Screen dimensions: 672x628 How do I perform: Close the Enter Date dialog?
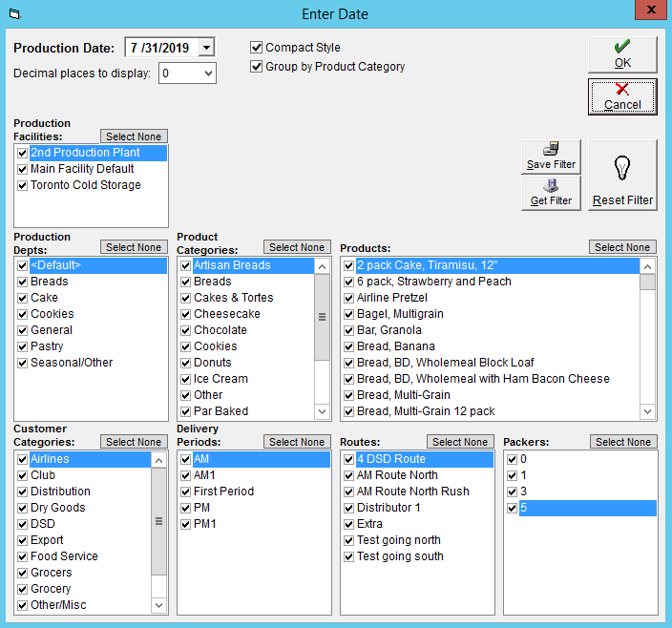coord(650,10)
